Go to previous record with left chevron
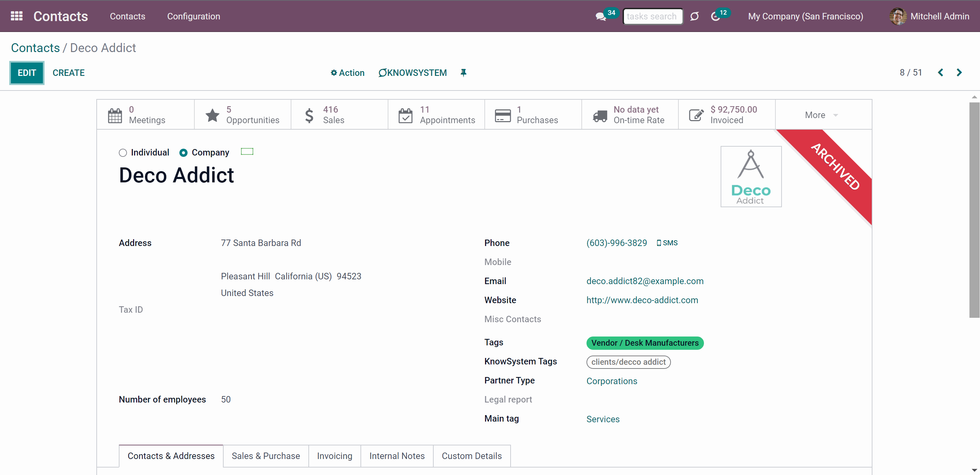This screenshot has width=980, height=475. pyautogui.click(x=941, y=72)
